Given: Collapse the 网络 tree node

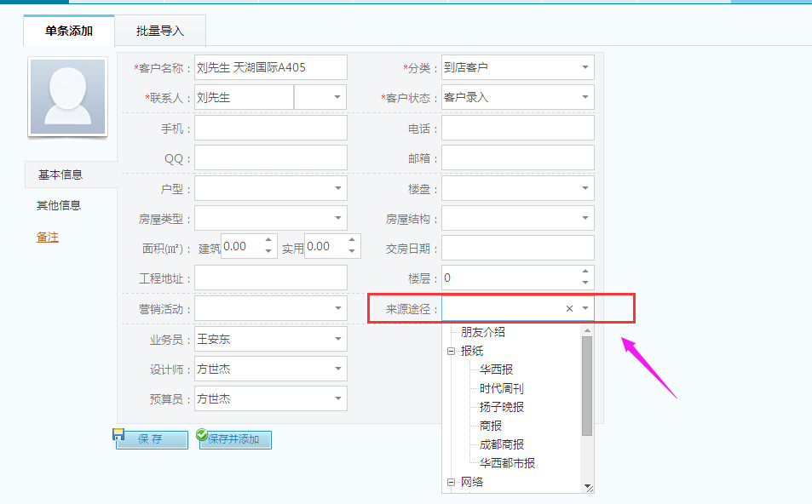Looking at the screenshot, I should click(x=451, y=482).
